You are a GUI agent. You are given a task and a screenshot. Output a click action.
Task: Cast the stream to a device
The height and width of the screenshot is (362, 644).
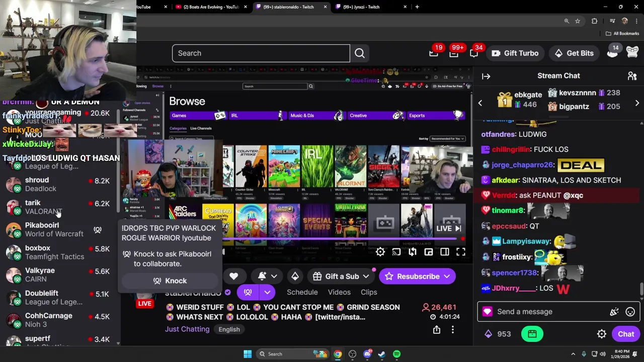396,252
